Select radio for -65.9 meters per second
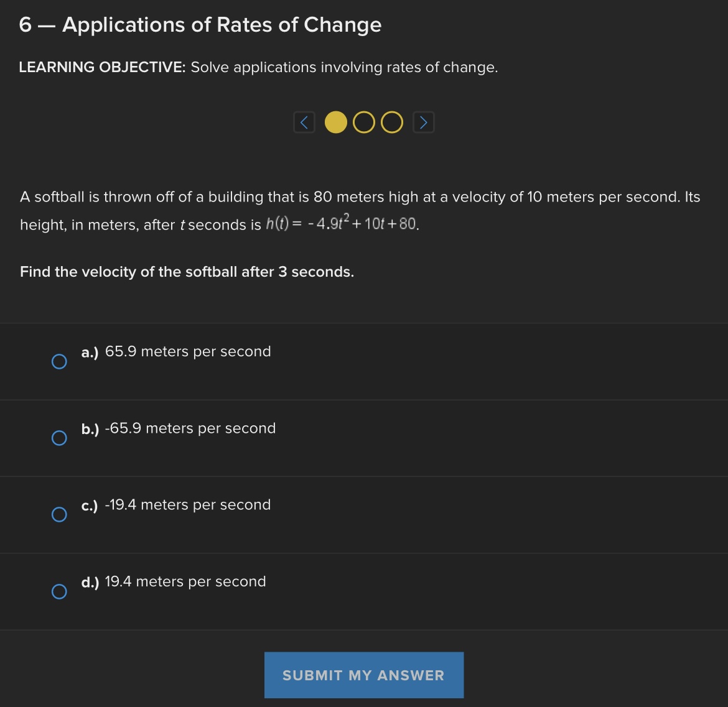Screen dimensions: 728x707 coord(59,438)
